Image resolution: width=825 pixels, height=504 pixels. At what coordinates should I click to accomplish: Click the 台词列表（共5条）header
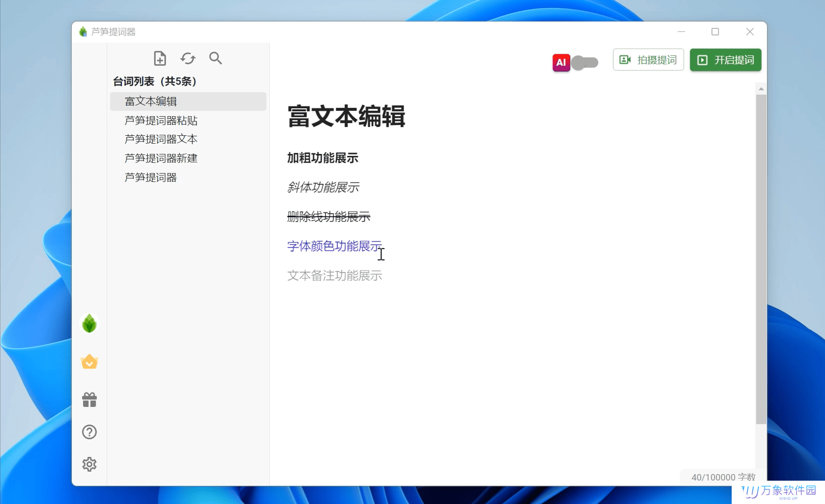coord(155,81)
